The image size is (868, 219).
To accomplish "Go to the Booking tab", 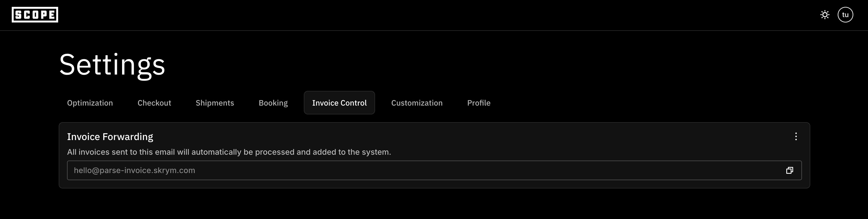I will [x=273, y=103].
